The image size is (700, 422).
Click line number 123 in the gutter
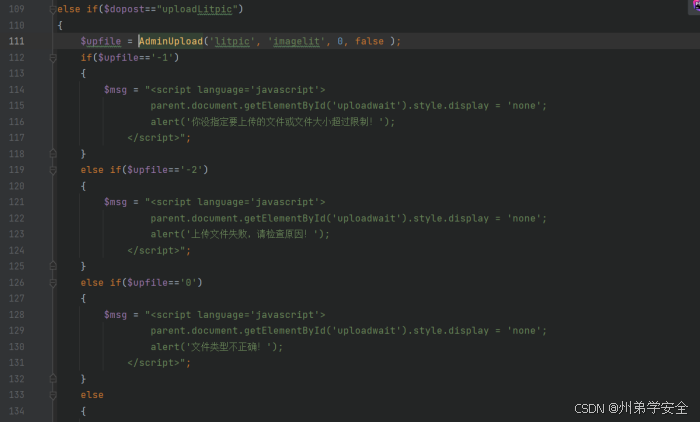coord(17,234)
